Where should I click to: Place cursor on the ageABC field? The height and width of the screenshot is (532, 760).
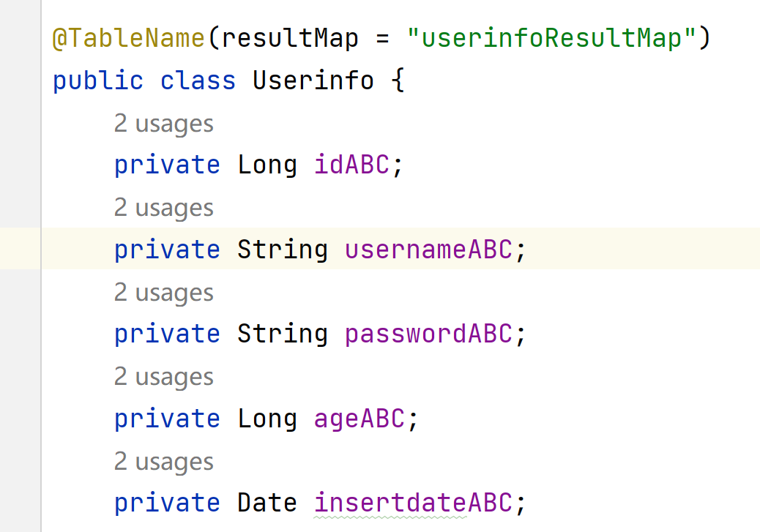point(359,419)
